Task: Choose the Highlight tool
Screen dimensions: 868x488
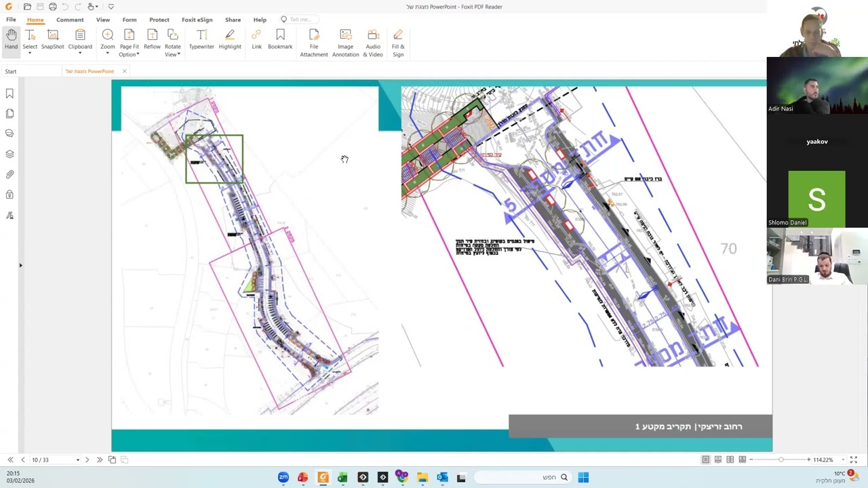Action: (230, 40)
